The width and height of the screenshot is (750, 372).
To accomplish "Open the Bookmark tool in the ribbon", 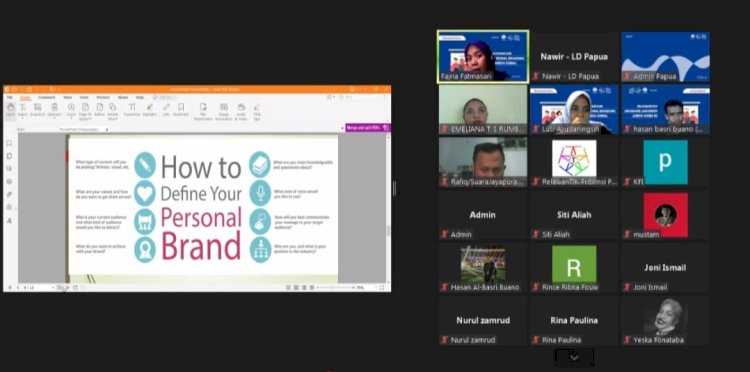I will [x=181, y=109].
